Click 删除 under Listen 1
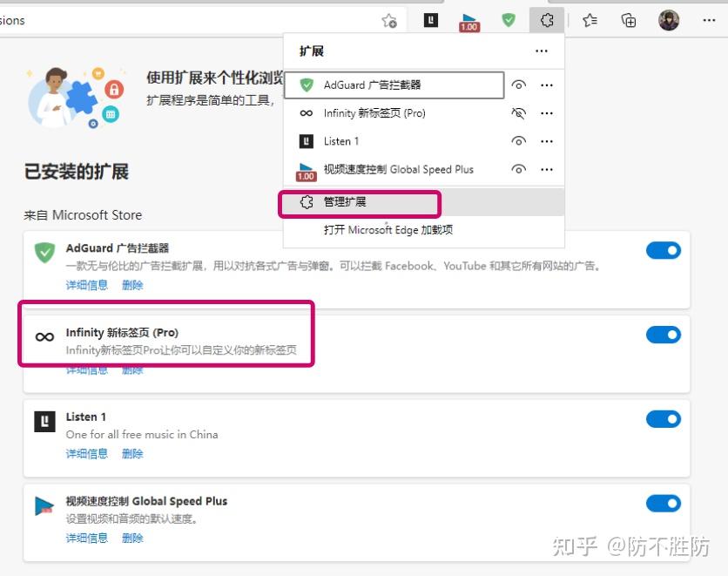 click(x=131, y=453)
